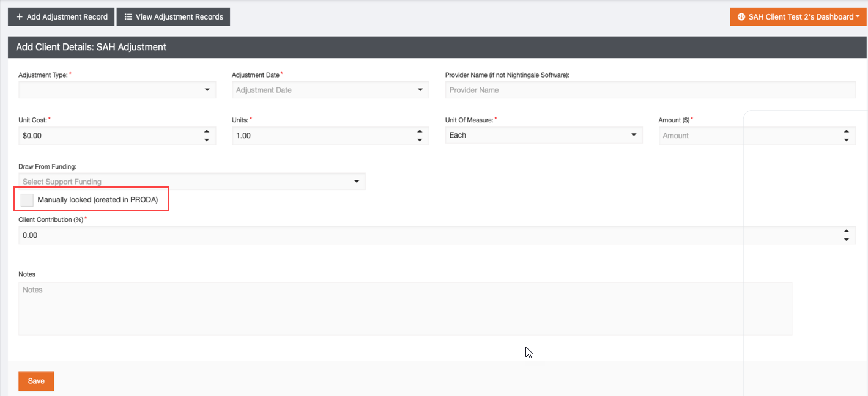Click the 'Unit Of Measure:' label

[x=469, y=120]
